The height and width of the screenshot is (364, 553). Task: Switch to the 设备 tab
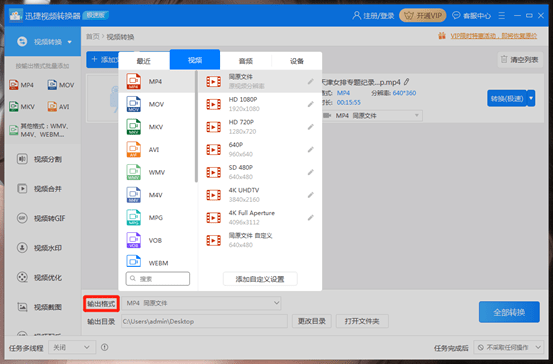click(297, 61)
